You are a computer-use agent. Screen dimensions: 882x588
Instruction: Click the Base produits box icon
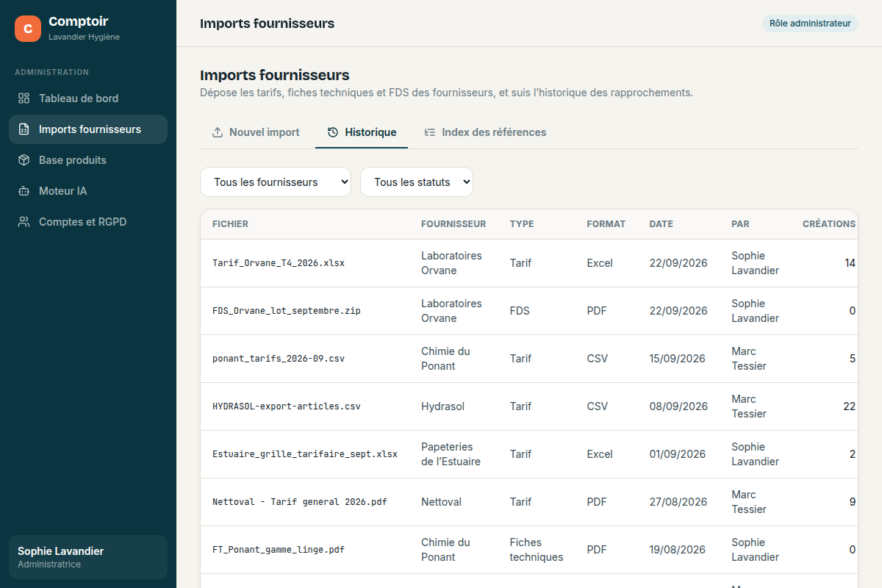tap(24, 160)
